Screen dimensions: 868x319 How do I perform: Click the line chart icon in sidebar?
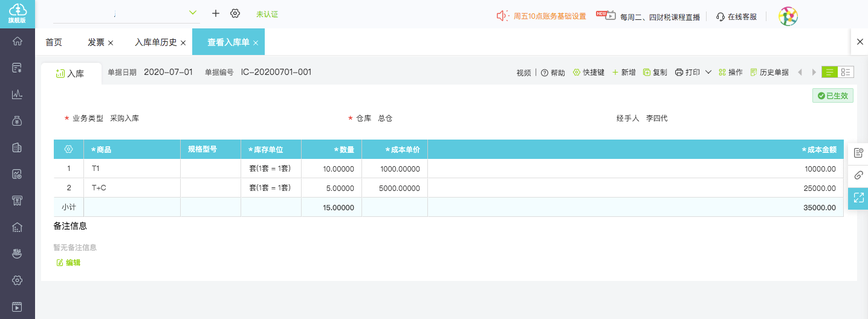tap(18, 94)
